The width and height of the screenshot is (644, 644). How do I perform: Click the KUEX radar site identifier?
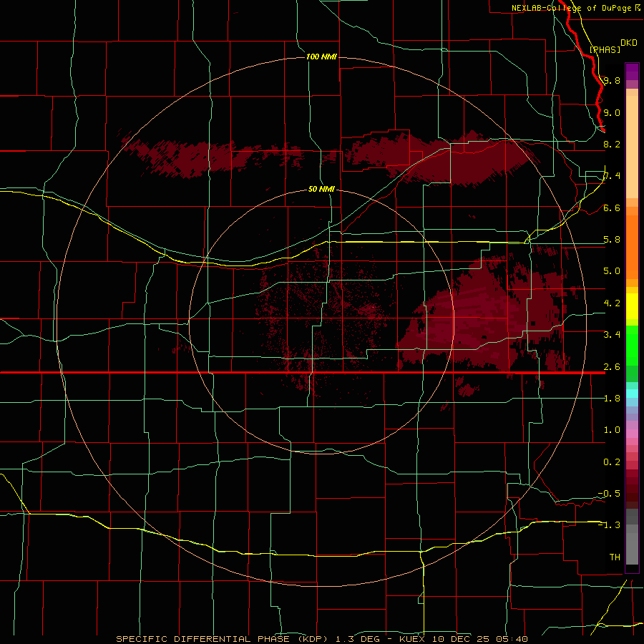click(x=411, y=639)
